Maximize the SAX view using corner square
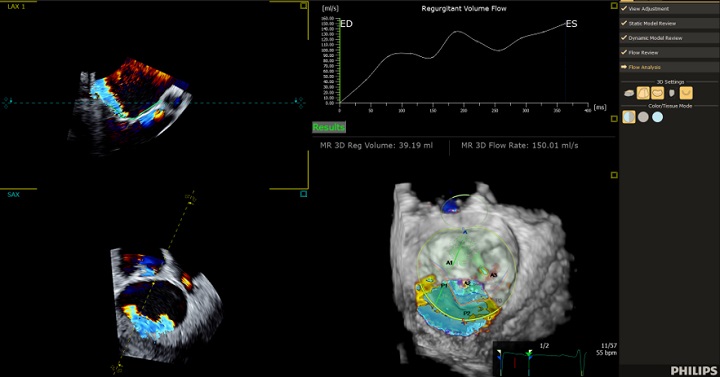 [304, 194]
